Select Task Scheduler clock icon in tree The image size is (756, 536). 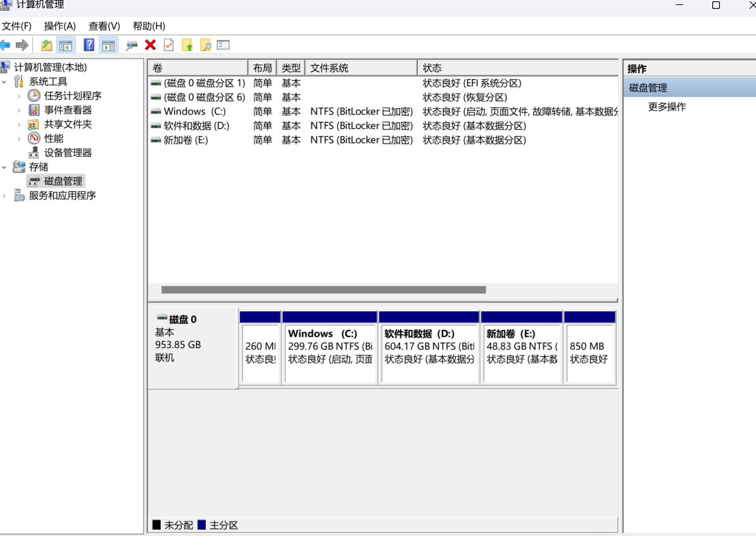(x=34, y=96)
